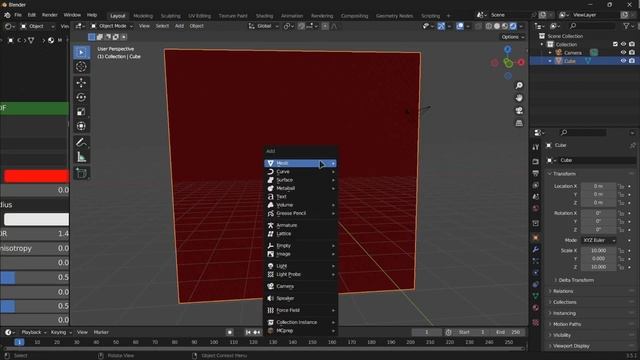This screenshot has width=640, height=360.
Task: Open the Select menu in viewport header
Action: (162, 26)
